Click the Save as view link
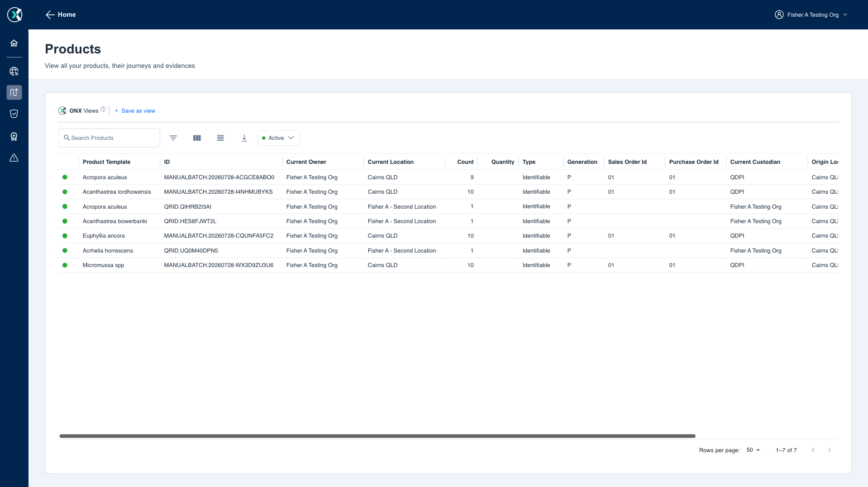 click(x=134, y=111)
